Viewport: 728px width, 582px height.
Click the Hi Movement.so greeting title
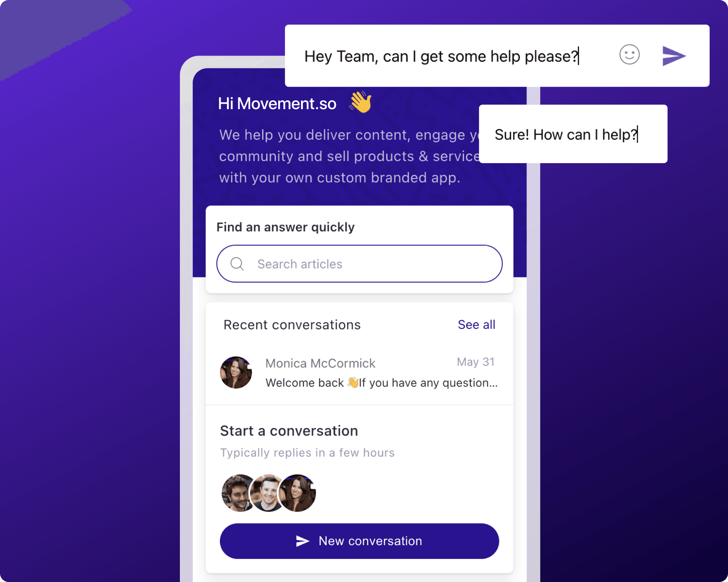277,104
